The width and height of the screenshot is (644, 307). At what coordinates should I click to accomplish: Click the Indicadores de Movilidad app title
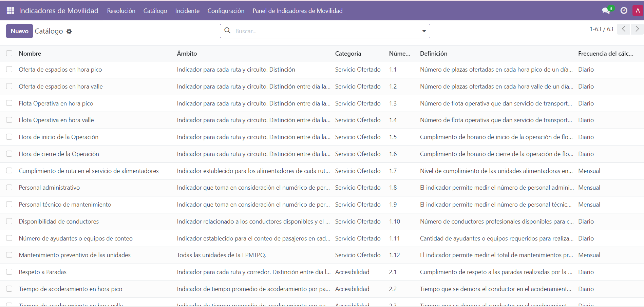tap(59, 11)
